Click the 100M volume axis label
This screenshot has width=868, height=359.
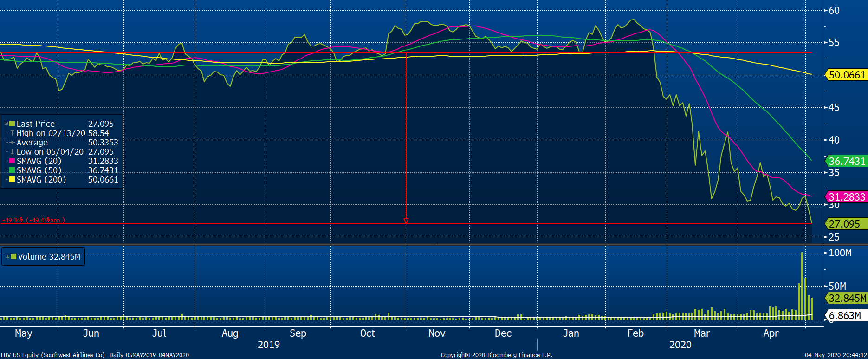840,253
